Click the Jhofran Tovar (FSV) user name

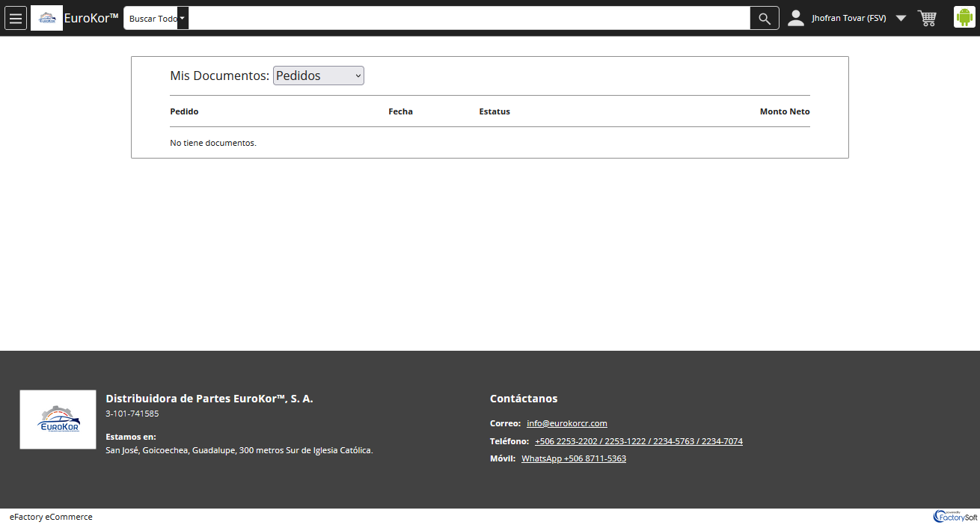coord(849,18)
